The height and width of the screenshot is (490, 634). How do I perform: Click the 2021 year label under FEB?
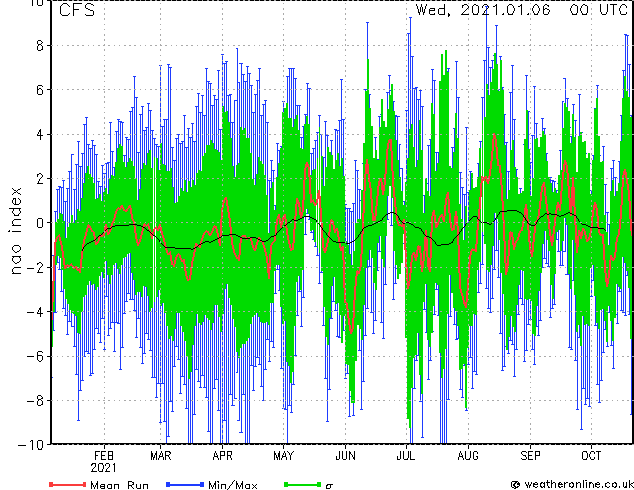coord(104,468)
